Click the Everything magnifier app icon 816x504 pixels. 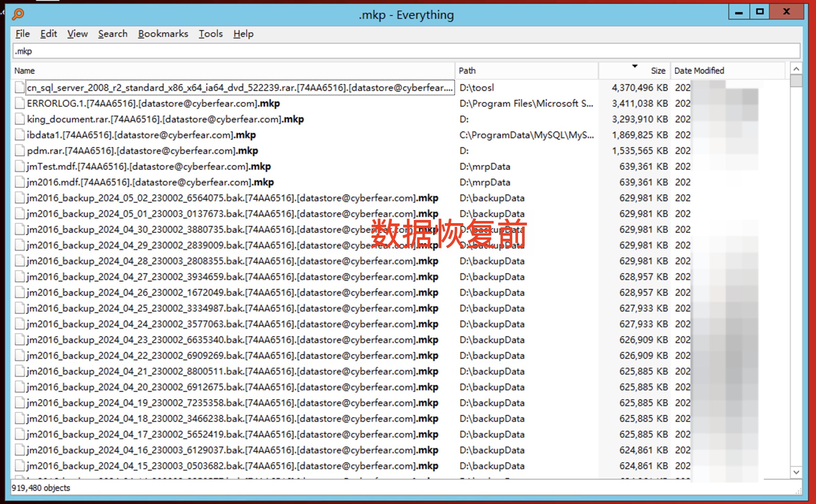coord(18,14)
